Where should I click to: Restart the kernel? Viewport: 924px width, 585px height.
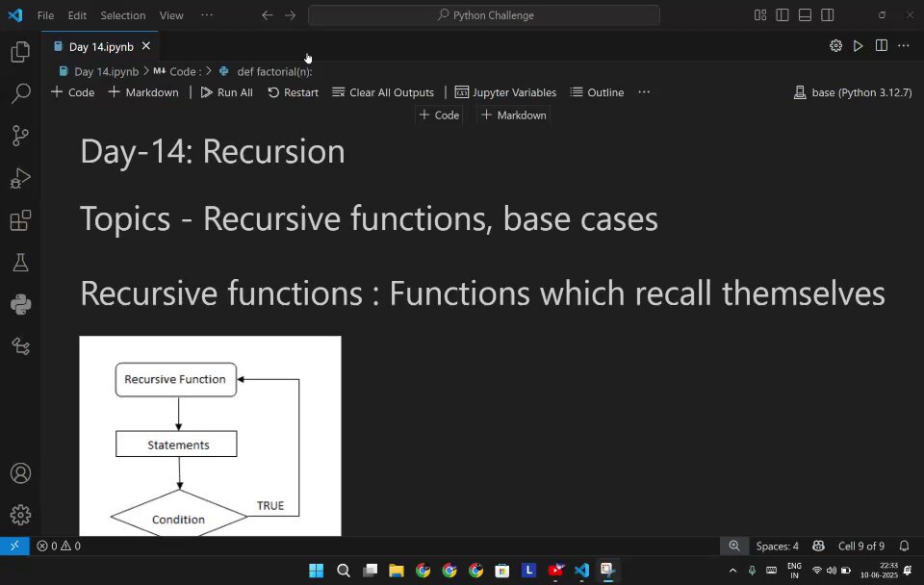(293, 92)
